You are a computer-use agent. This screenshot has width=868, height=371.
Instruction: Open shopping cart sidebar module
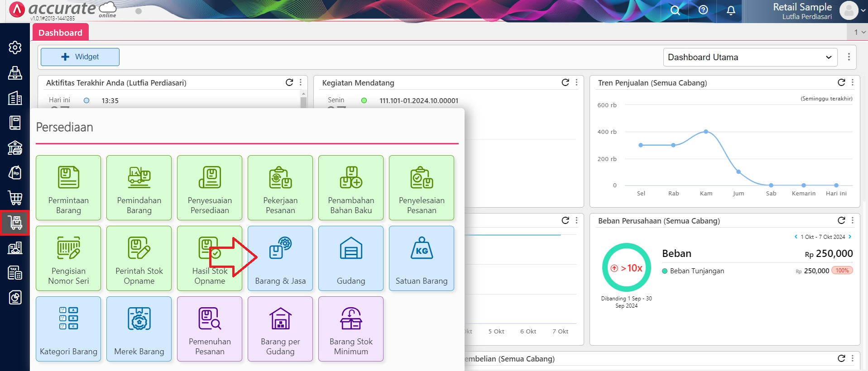(15, 198)
